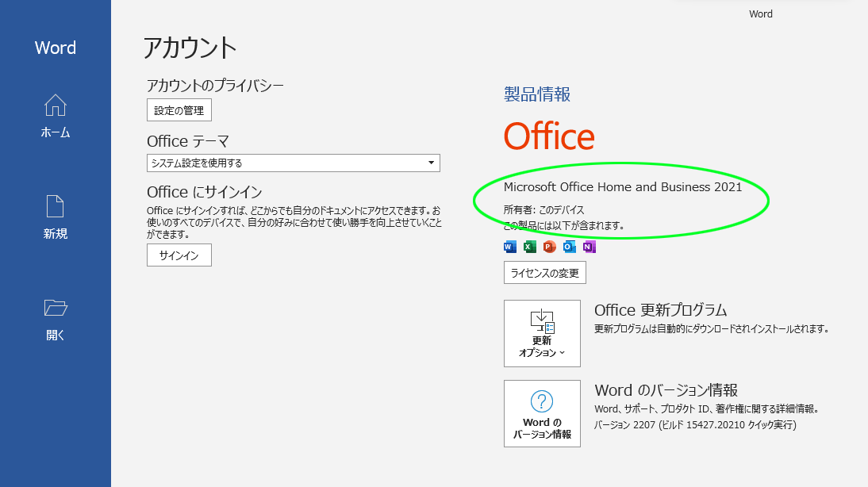Click the Excel app icon under product info
Screen dimensions: 868x487
(530, 247)
